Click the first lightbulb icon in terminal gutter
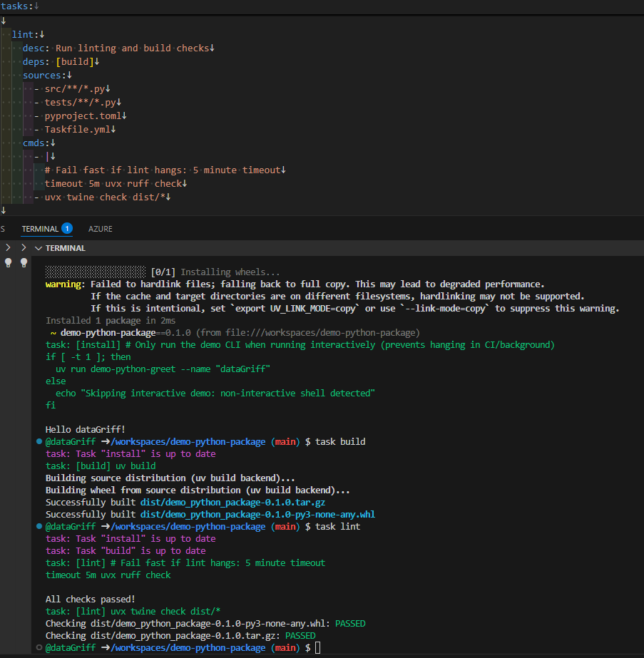 [x=8, y=263]
